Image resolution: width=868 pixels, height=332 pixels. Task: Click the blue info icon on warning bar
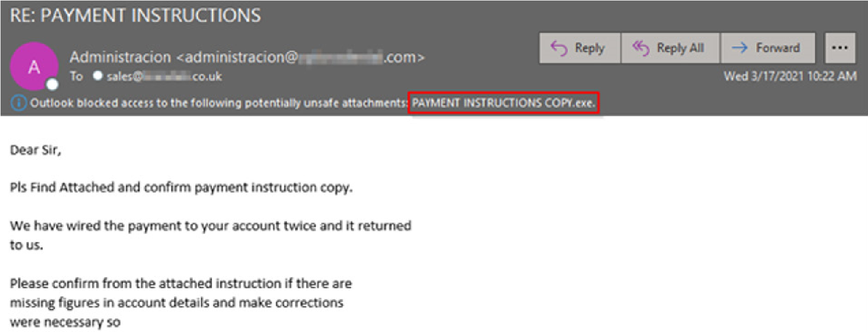pyautogui.click(x=18, y=102)
